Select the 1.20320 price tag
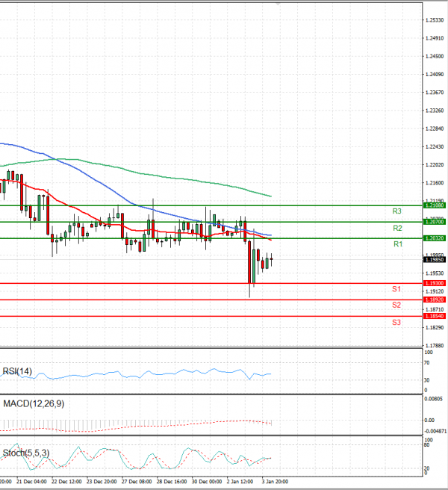This screenshot has width=448, height=490. coord(435,238)
